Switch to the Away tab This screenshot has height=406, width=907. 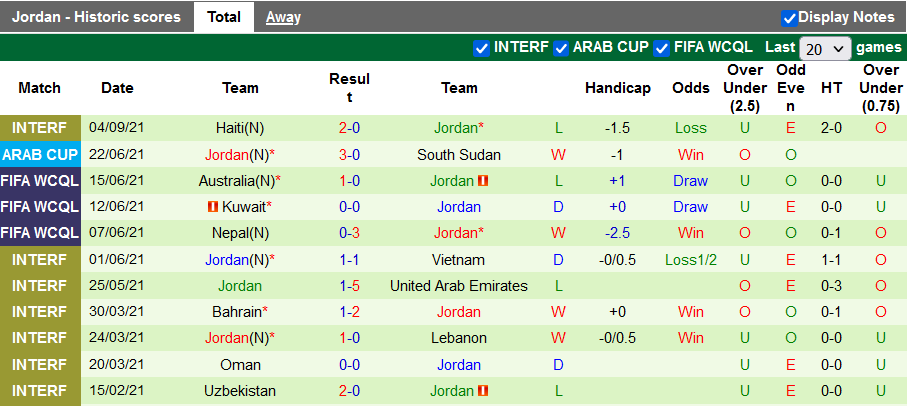283,17
